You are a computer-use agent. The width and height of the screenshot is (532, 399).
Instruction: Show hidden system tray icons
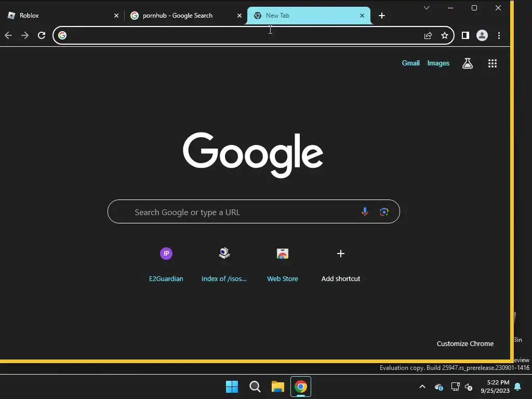[422, 387]
